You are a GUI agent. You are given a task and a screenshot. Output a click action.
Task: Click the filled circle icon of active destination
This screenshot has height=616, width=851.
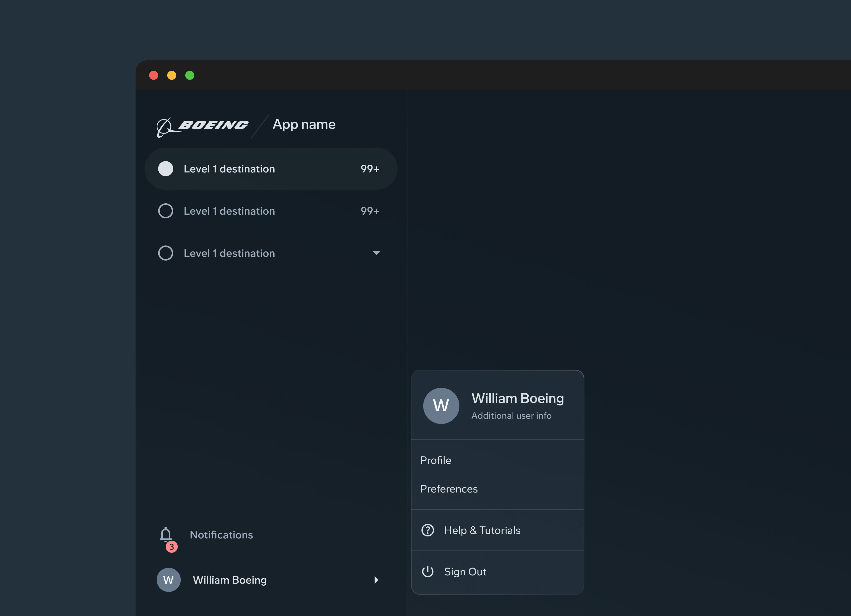point(165,169)
